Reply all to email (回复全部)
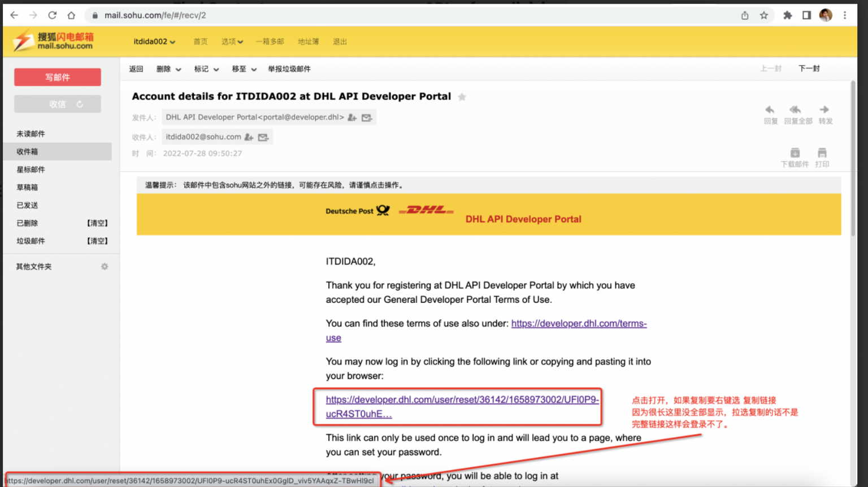Screen dimensions: 868x487 [x=798, y=115]
